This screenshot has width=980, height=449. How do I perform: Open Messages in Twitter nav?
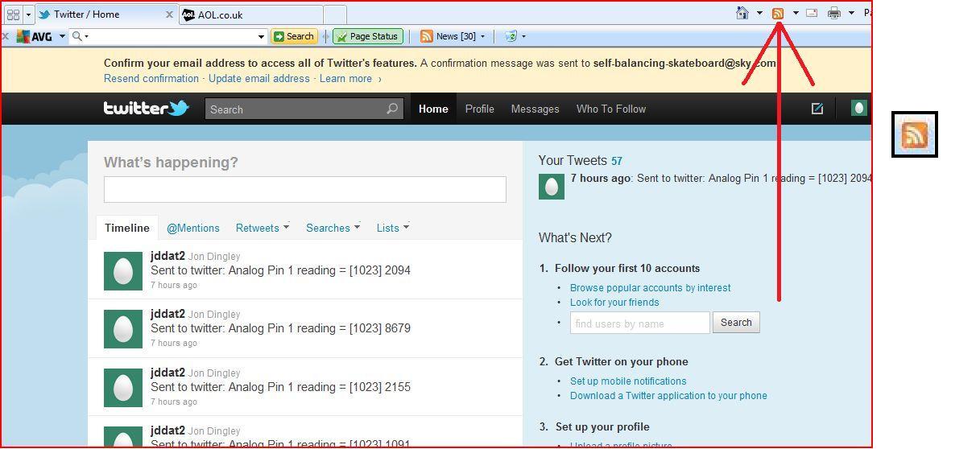point(535,109)
